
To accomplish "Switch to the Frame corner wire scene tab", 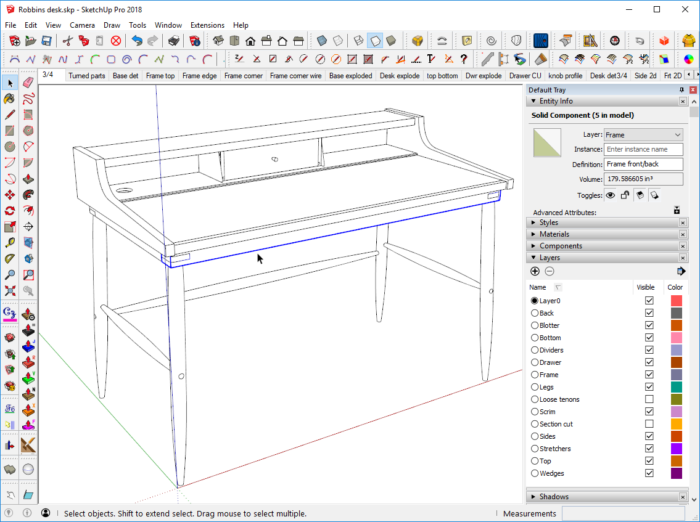I will 296,76.
